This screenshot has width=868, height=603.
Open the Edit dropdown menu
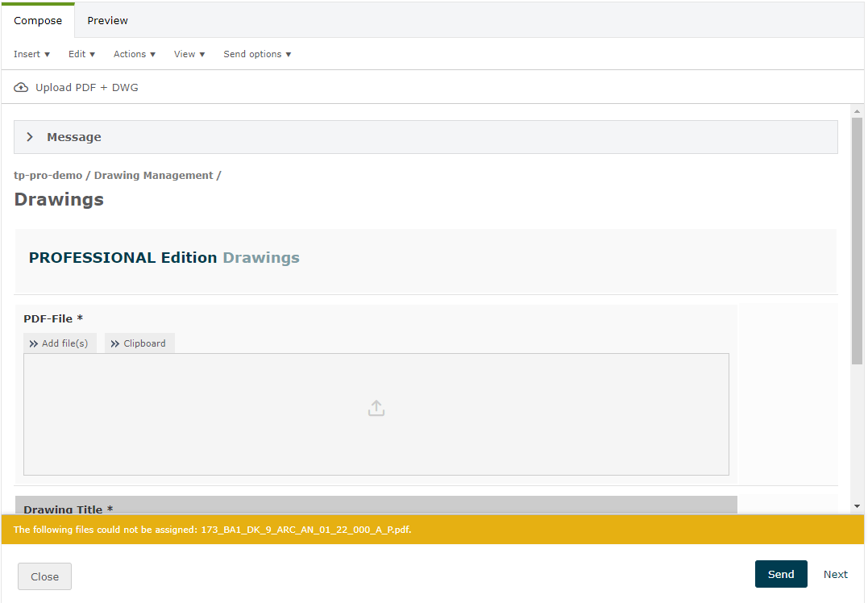[x=81, y=54]
